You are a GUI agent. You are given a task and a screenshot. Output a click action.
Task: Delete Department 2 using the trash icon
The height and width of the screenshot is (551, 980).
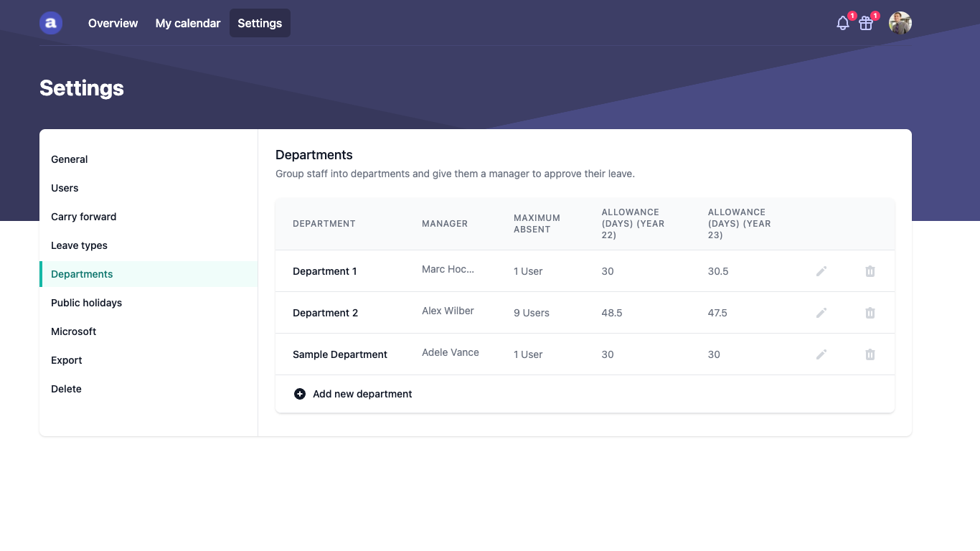[870, 312]
